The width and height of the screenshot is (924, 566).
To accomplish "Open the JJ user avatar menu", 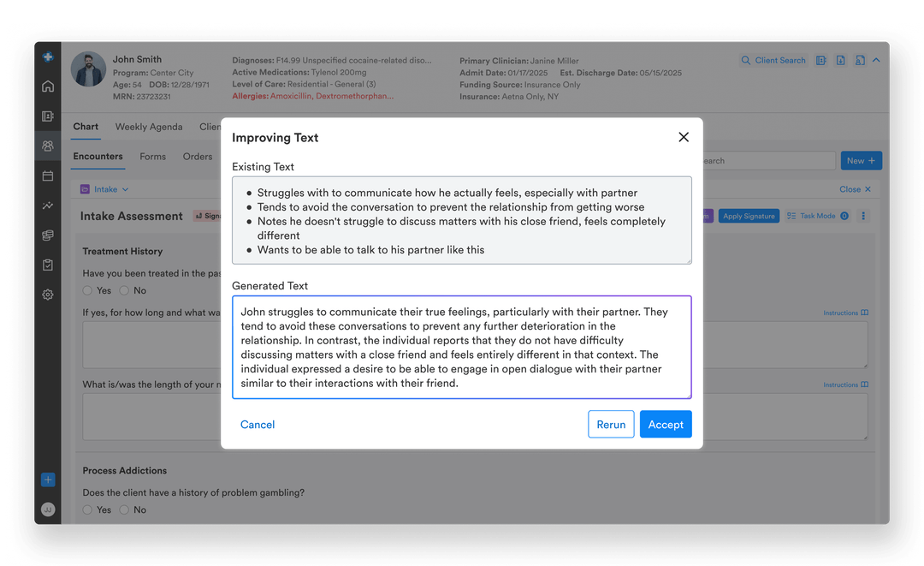I will (48, 509).
